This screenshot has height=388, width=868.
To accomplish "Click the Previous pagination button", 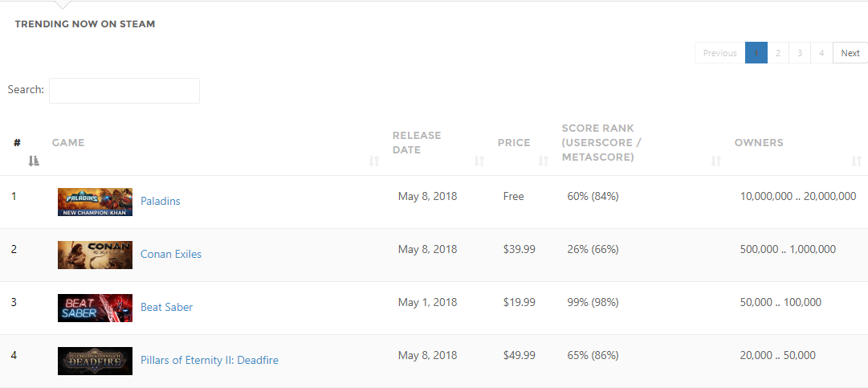I will click(x=720, y=53).
